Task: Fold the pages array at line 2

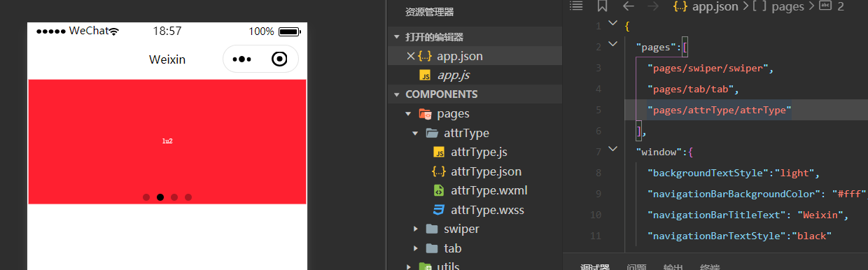Action: coord(613,44)
